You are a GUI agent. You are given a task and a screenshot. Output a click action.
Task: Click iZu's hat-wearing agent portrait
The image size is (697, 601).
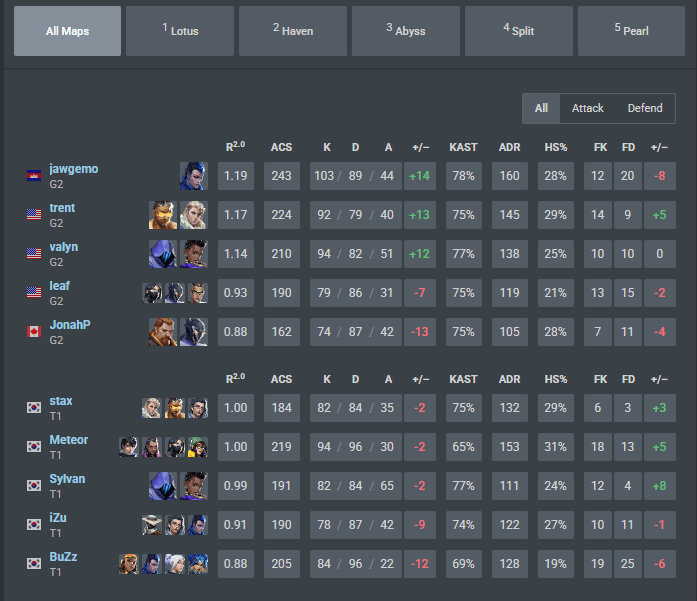click(152, 525)
